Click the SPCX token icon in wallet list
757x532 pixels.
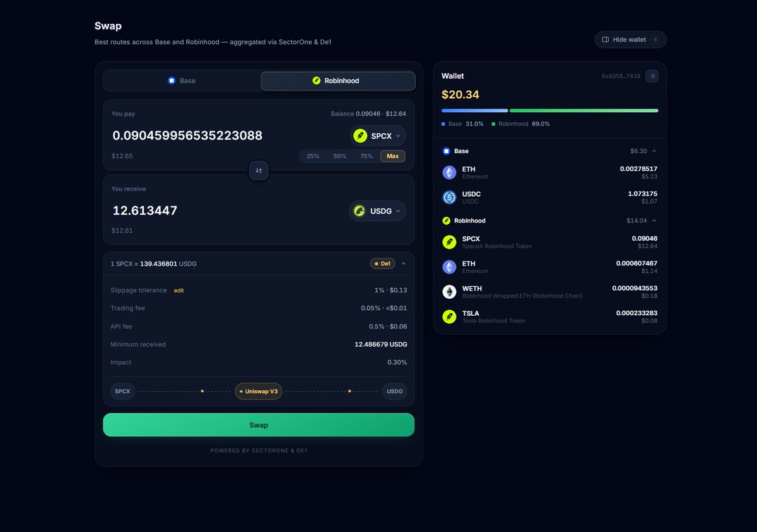point(449,242)
